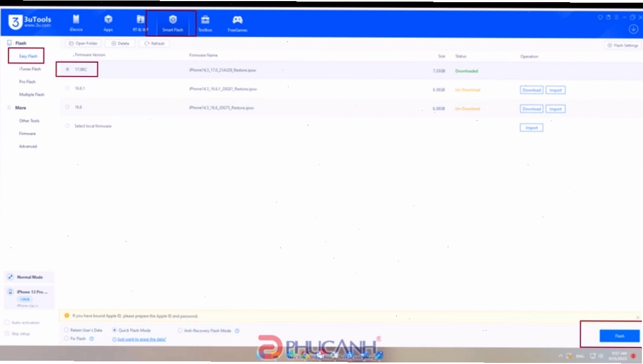Click iPhone14,3_17.0_21A329_Restore.ipsw firmware name
The width and height of the screenshot is (643, 364).
(x=222, y=70)
